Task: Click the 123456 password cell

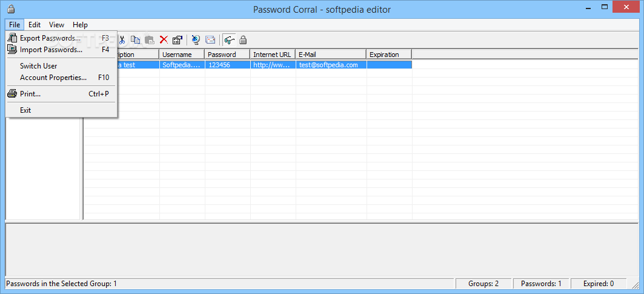Action: coord(228,64)
